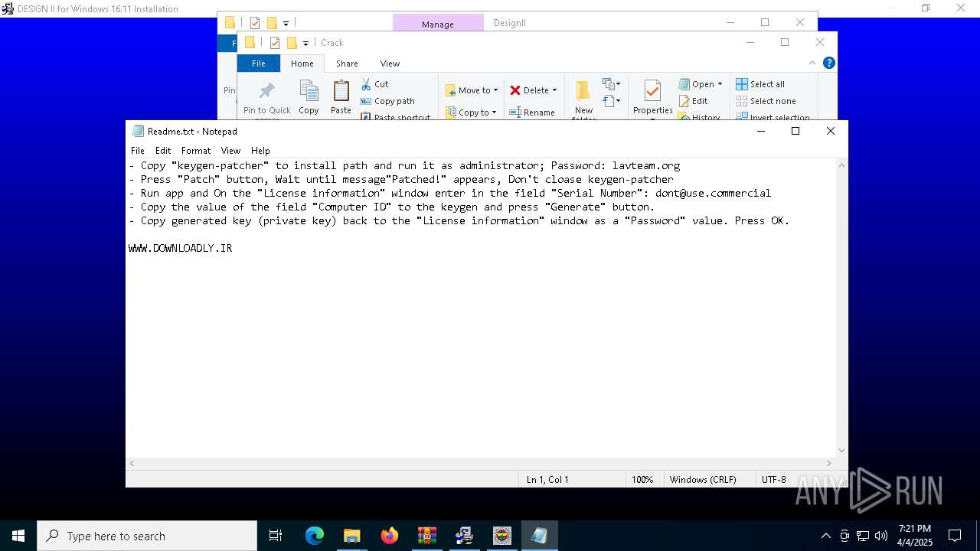Switch to the View ribbon tab in Explorer

pyautogui.click(x=390, y=64)
